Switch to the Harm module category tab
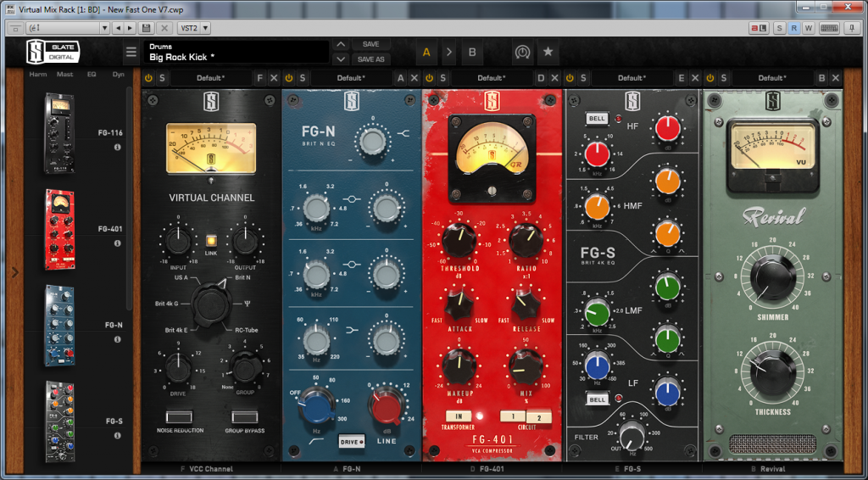The height and width of the screenshot is (480, 868). (38, 74)
